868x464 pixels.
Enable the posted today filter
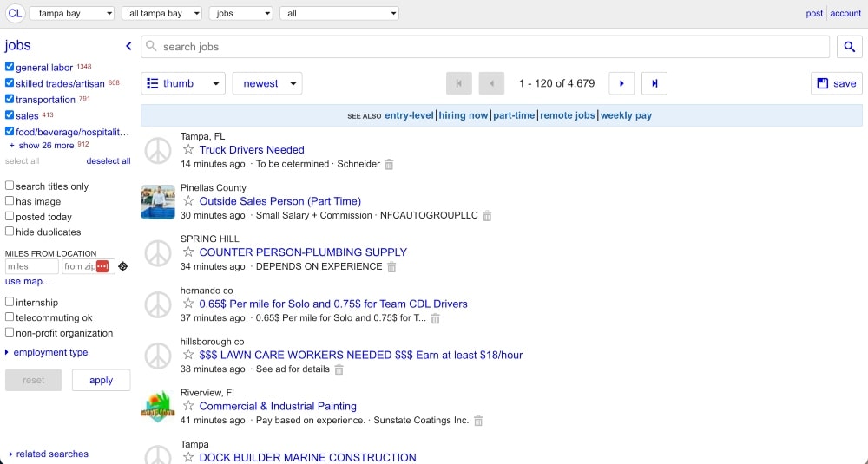click(x=10, y=216)
